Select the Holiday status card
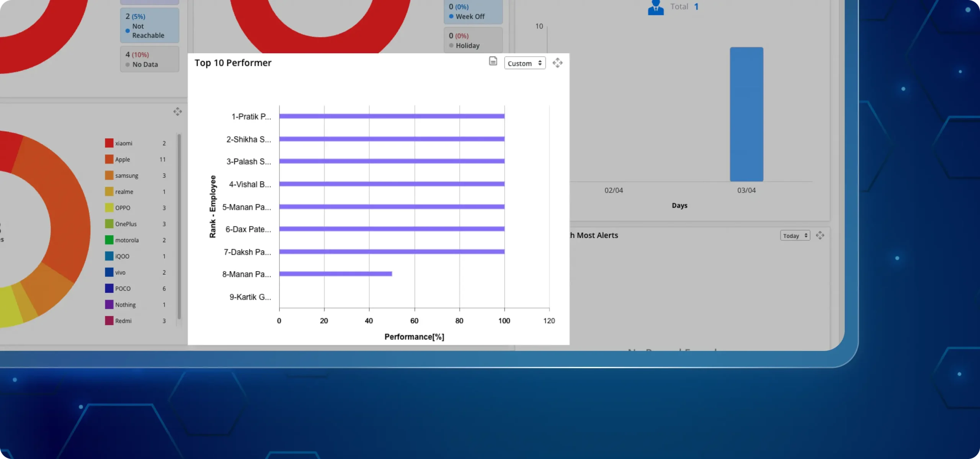 [x=473, y=41]
